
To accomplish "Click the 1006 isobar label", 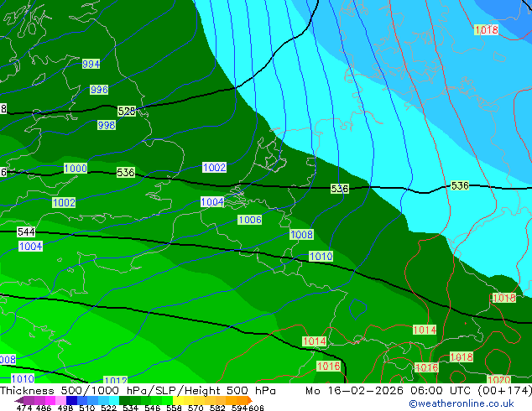I will (x=250, y=220).
